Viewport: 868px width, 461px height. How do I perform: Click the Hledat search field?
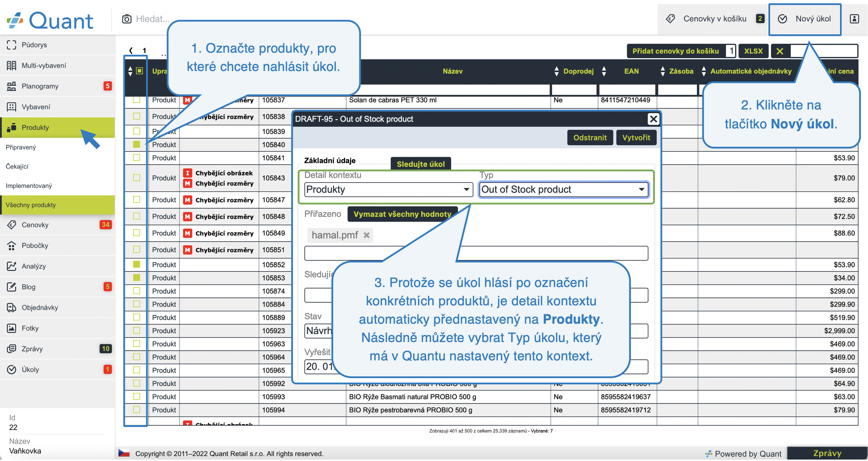[x=152, y=19]
